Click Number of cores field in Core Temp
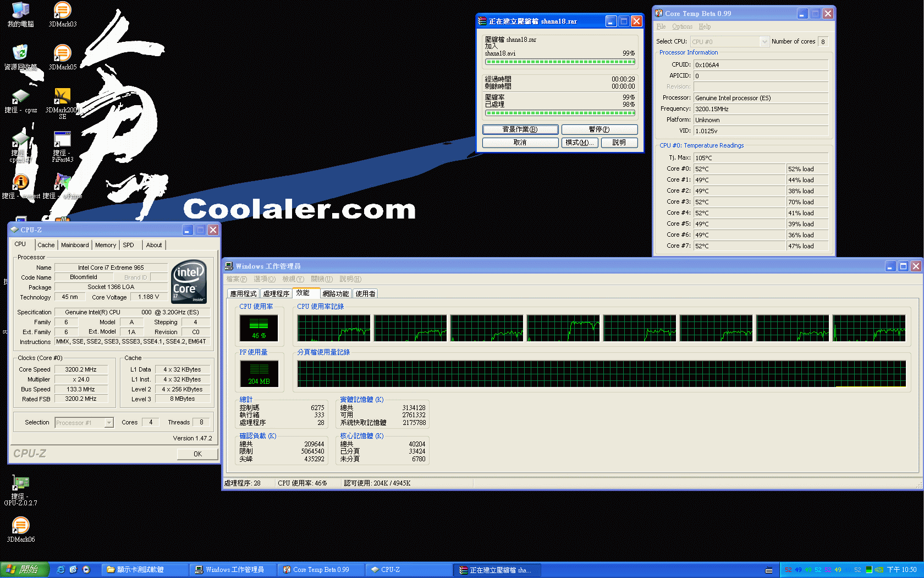 point(823,41)
